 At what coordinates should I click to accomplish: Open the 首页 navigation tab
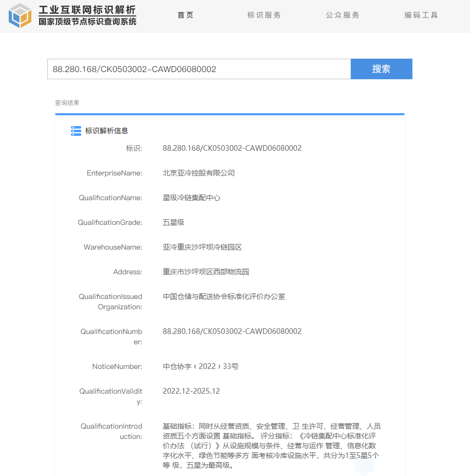[x=186, y=15]
